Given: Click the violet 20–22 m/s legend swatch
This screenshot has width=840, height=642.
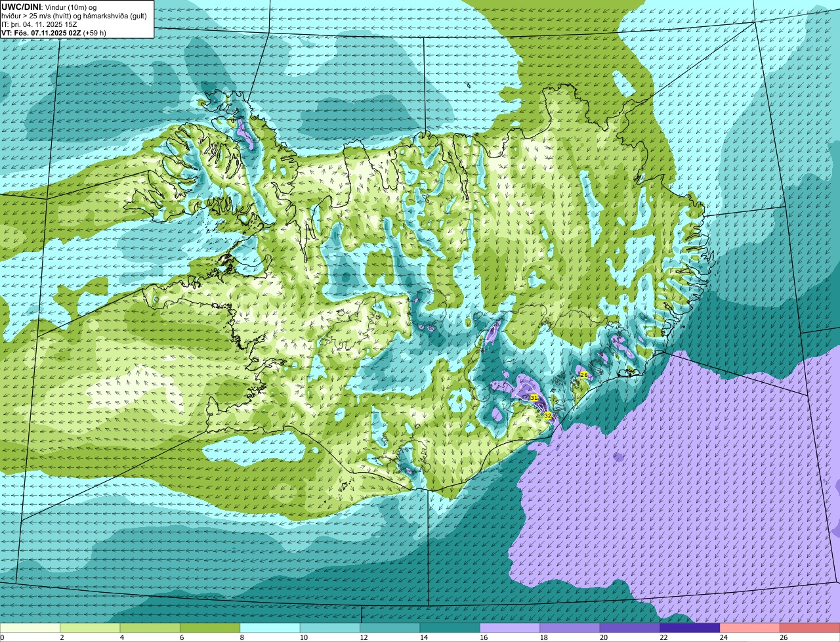Looking at the screenshot, I should [x=630, y=628].
